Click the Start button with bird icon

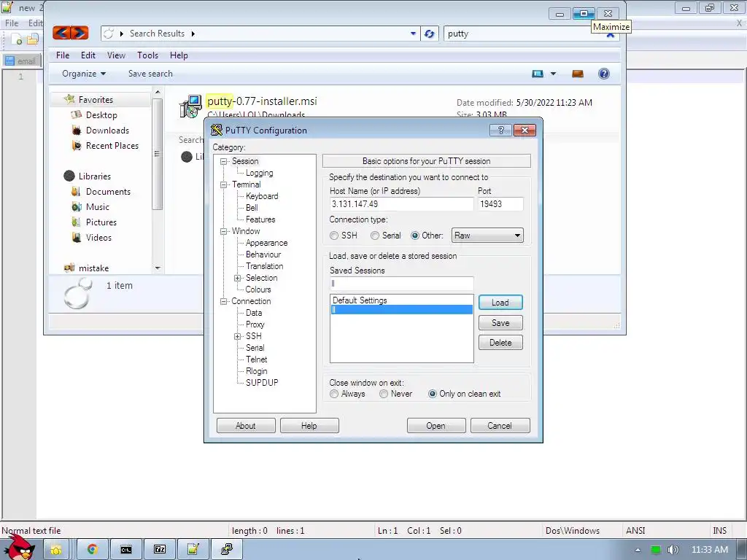coord(19,548)
